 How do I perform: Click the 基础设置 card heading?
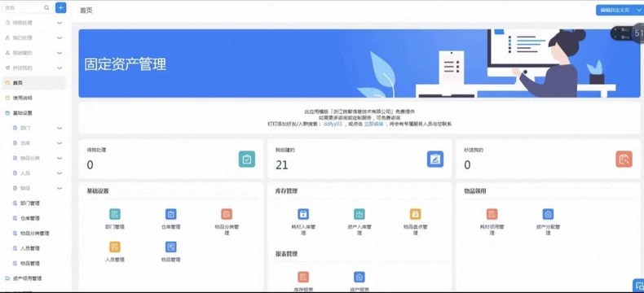[98, 191]
